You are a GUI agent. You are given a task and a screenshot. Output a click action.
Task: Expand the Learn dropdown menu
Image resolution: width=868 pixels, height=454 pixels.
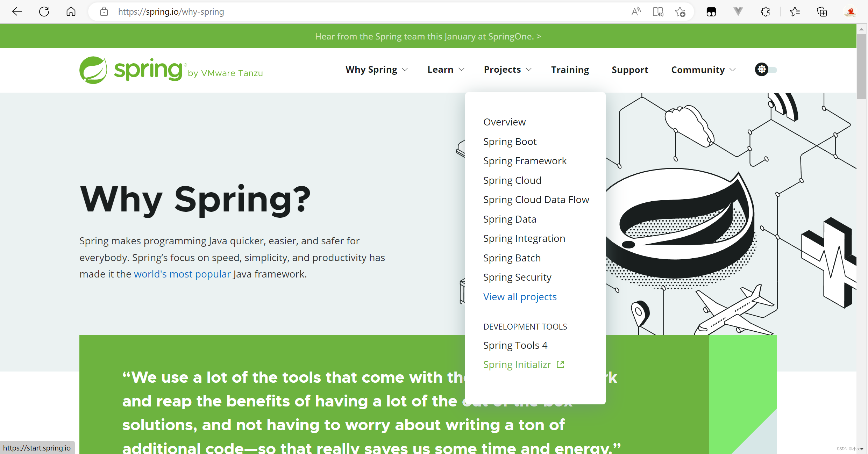coord(446,70)
